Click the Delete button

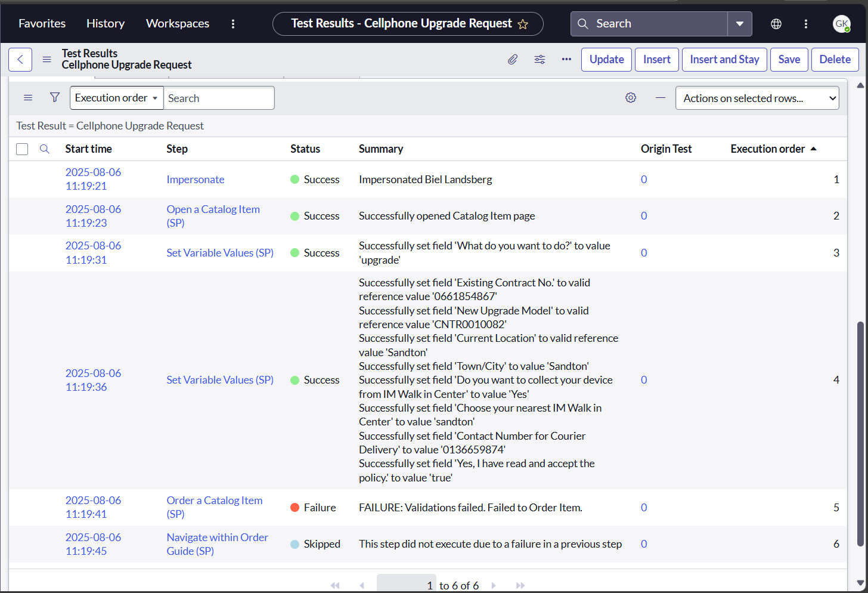835,60
